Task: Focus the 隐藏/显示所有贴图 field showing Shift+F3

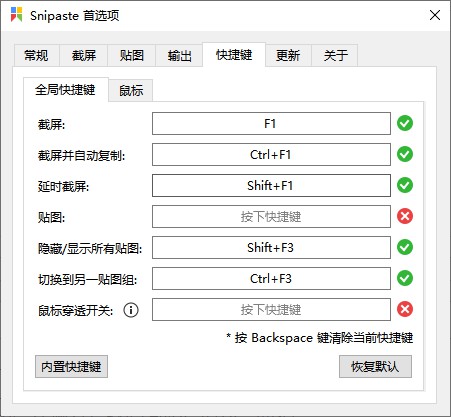Action: click(271, 248)
